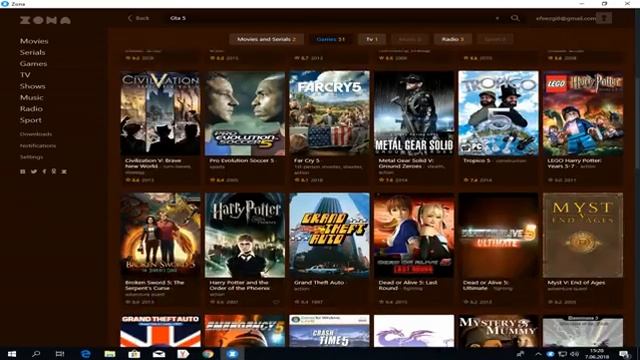
Task: Open Zona's Odnoklassniki social icon
Action: coord(54,171)
